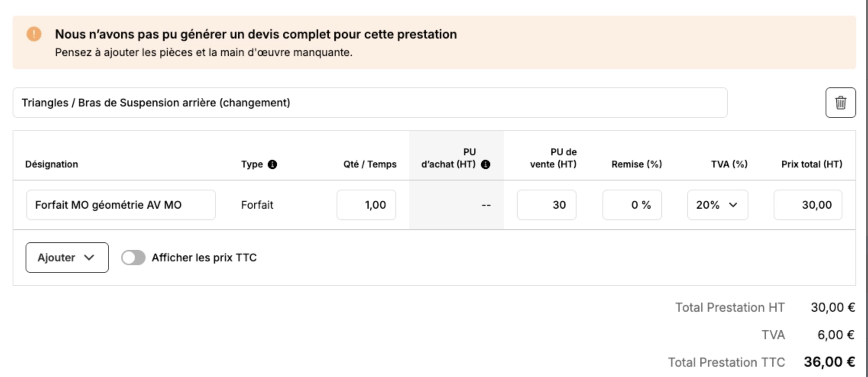Viewport: 868px width, 377px height.
Task: Click the Prix total field showing 30,00
Action: point(808,205)
